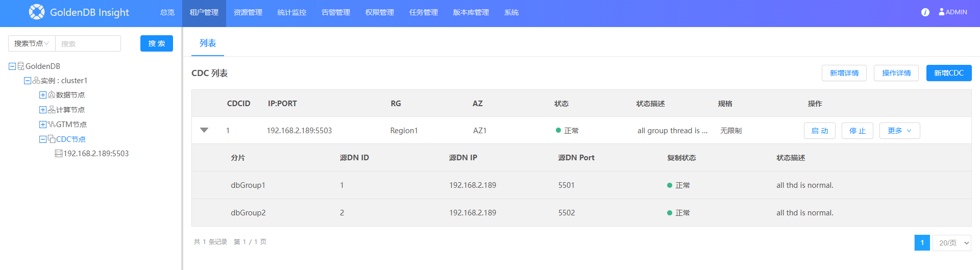Screen dimensions: 980x270
Task: Click the 新增CDC button
Action: (948, 73)
